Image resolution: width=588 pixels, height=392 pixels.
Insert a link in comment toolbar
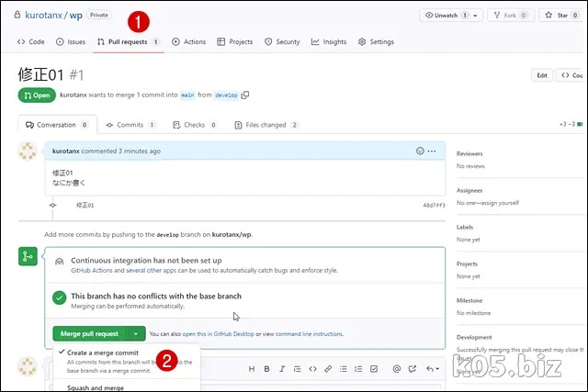pos(328,369)
